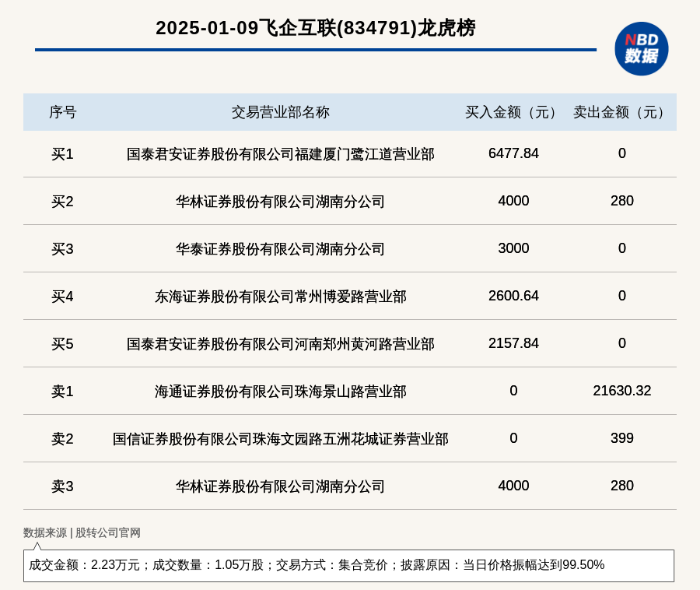Click the 成交金额：2.23万元 summary note box
700x590 pixels.
tap(348, 565)
